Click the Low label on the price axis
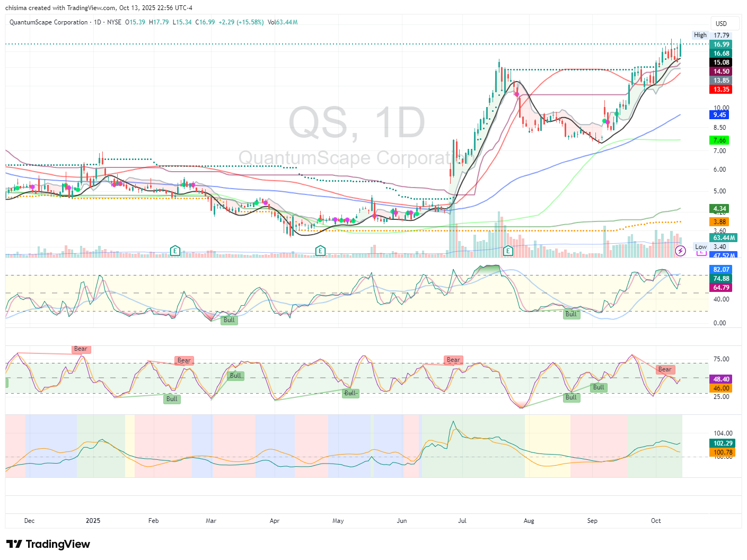Image resolution: width=747 pixels, height=560 pixels. (701, 247)
